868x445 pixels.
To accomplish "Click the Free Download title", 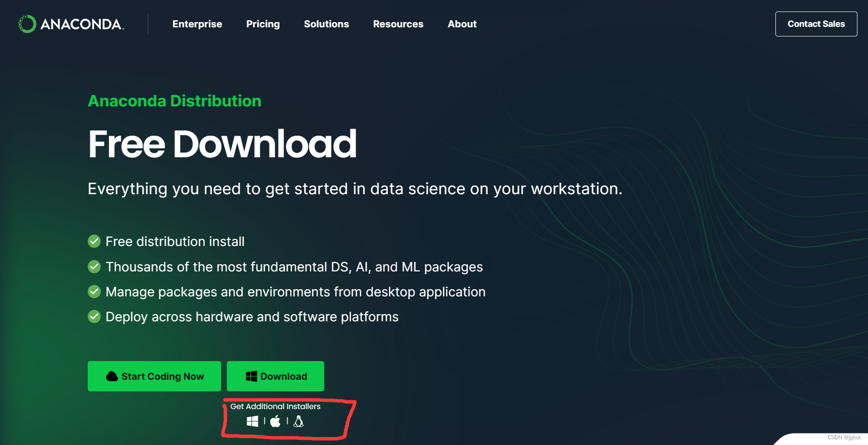I will (223, 144).
